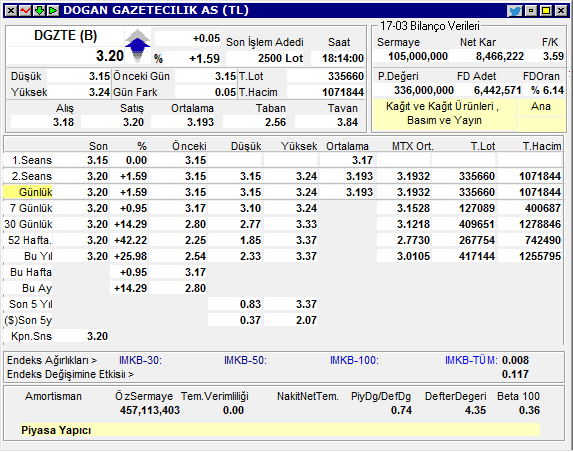Select the DGZTE (B) ticker symbol

click(65, 36)
